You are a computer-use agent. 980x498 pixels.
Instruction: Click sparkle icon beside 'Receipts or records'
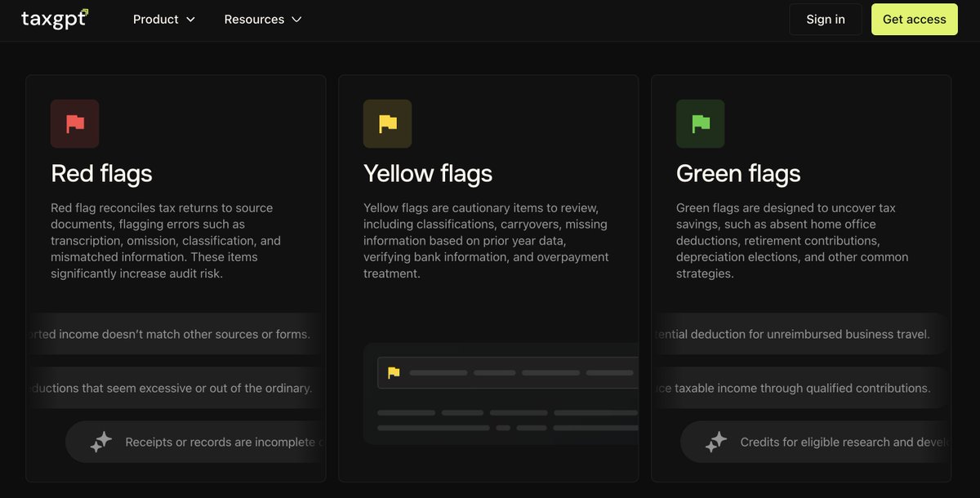(x=100, y=442)
